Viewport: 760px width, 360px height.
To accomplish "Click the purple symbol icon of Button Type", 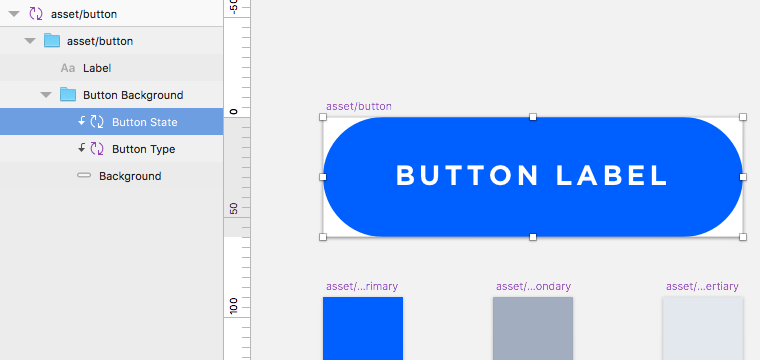I will (97, 149).
